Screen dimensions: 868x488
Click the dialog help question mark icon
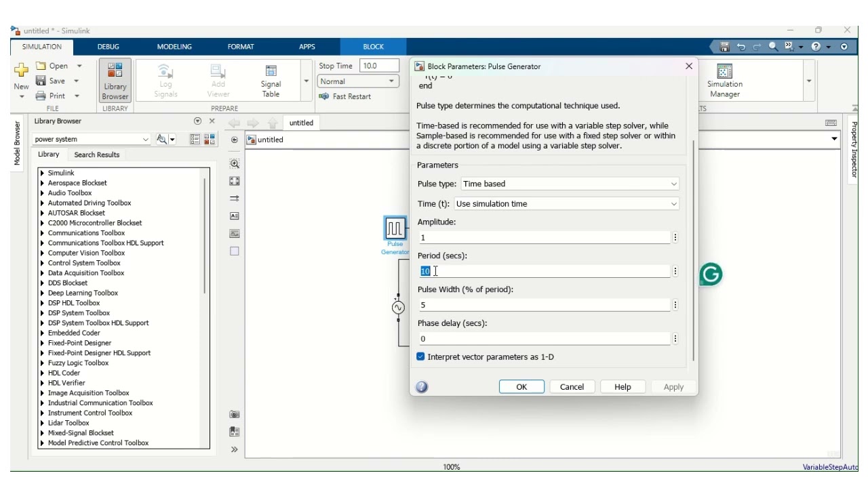click(422, 387)
